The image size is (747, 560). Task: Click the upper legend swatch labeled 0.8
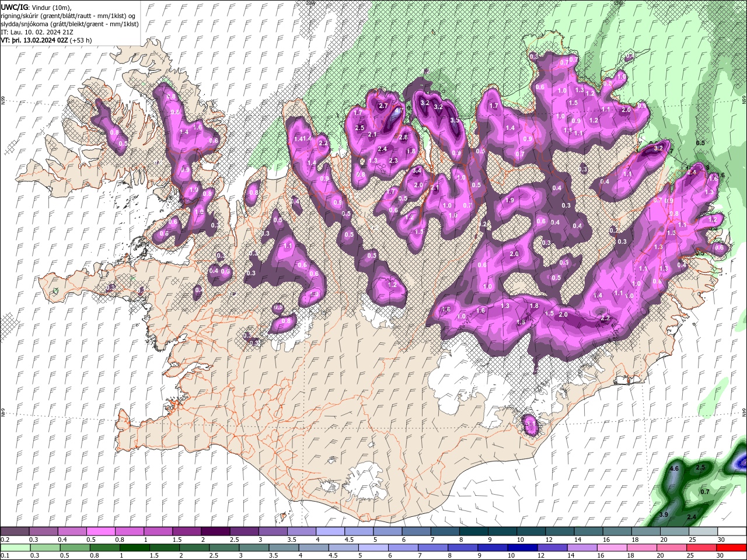pyautogui.click(x=130, y=531)
